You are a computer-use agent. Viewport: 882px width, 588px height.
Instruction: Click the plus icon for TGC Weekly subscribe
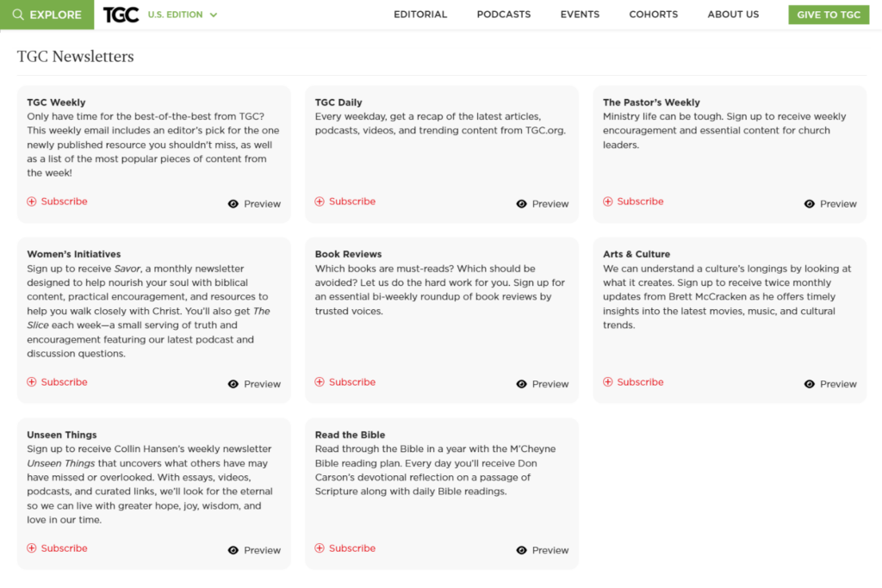click(x=32, y=201)
